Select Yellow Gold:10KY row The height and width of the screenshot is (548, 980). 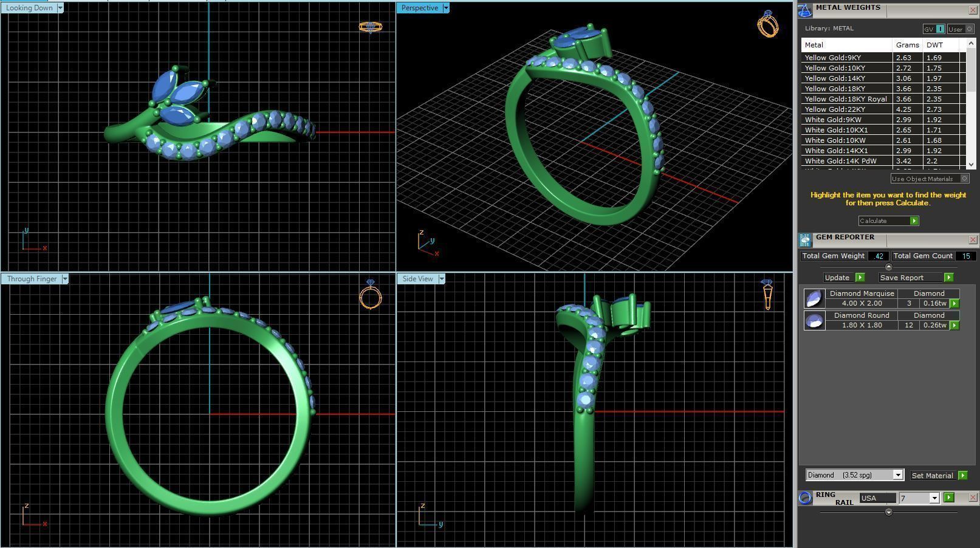click(x=883, y=68)
